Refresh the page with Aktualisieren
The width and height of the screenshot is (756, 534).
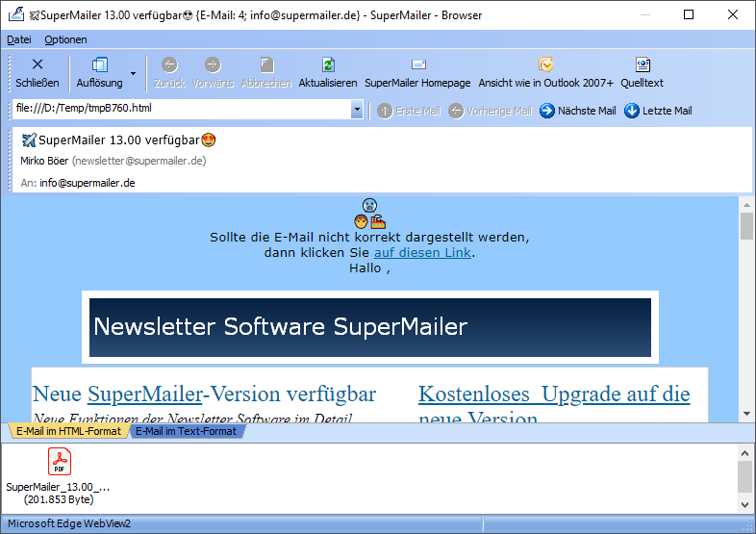pyautogui.click(x=328, y=73)
